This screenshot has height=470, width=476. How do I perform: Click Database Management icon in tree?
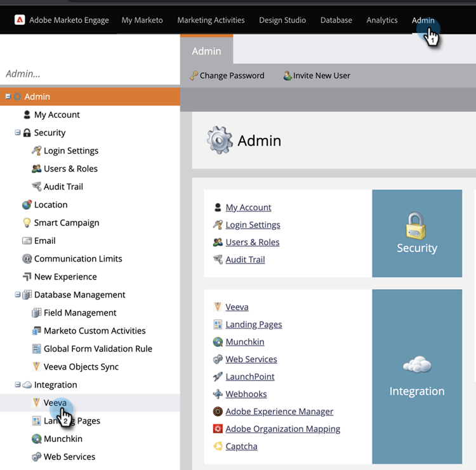(x=27, y=295)
